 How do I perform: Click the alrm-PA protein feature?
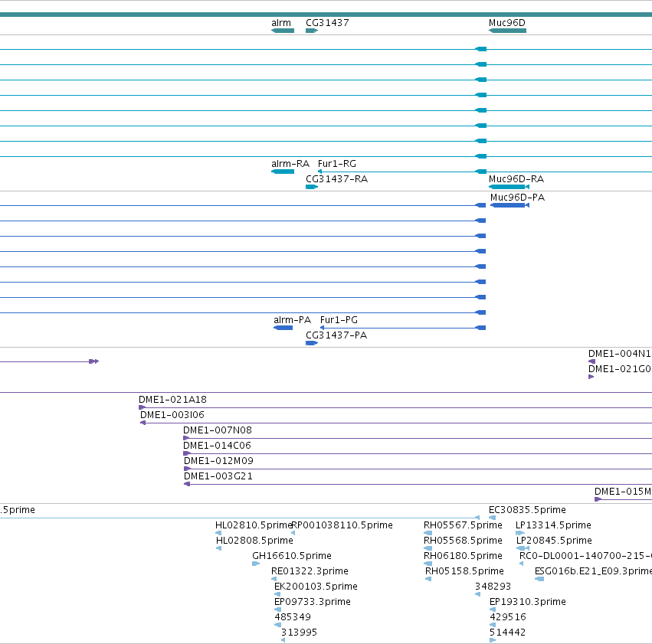pyautogui.click(x=283, y=328)
